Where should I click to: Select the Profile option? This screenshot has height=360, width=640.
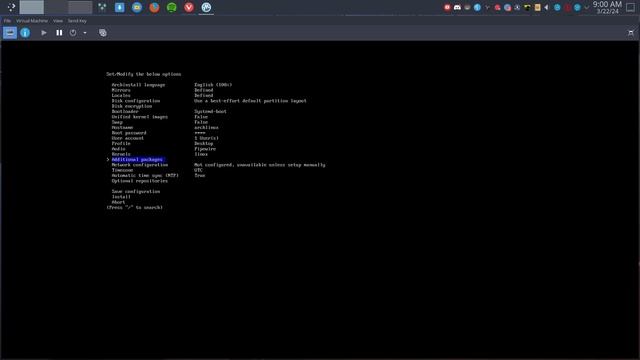click(x=121, y=143)
